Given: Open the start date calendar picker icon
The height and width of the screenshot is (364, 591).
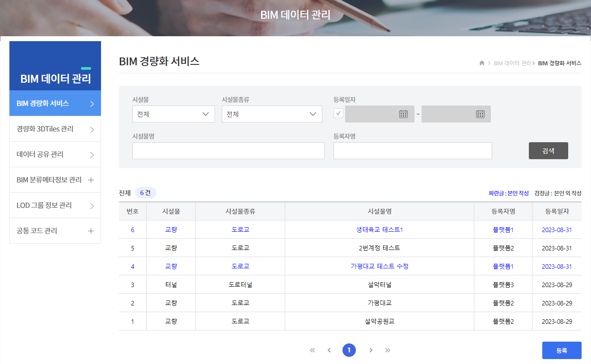Looking at the screenshot, I should click(403, 114).
